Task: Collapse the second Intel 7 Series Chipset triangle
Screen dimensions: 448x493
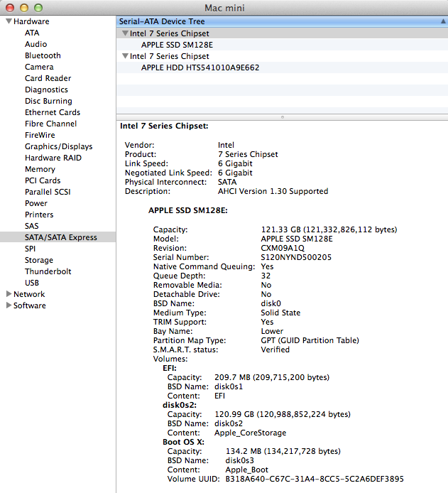Action: coord(125,55)
